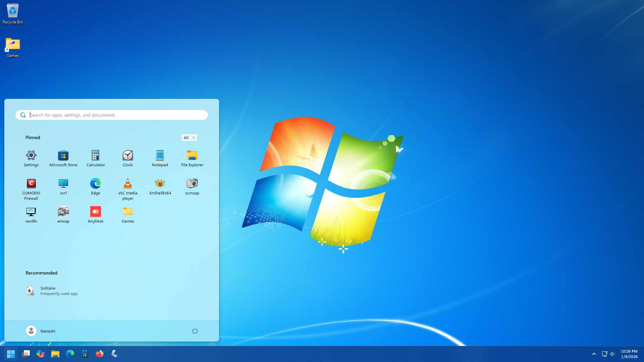Launch XnShellEx64 pinned app

[x=160, y=187]
